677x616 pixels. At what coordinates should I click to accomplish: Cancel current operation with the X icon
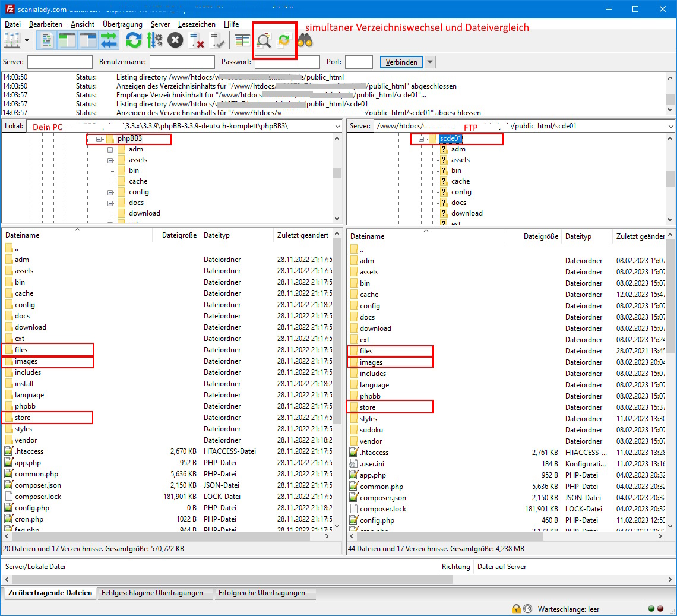[x=175, y=40]
